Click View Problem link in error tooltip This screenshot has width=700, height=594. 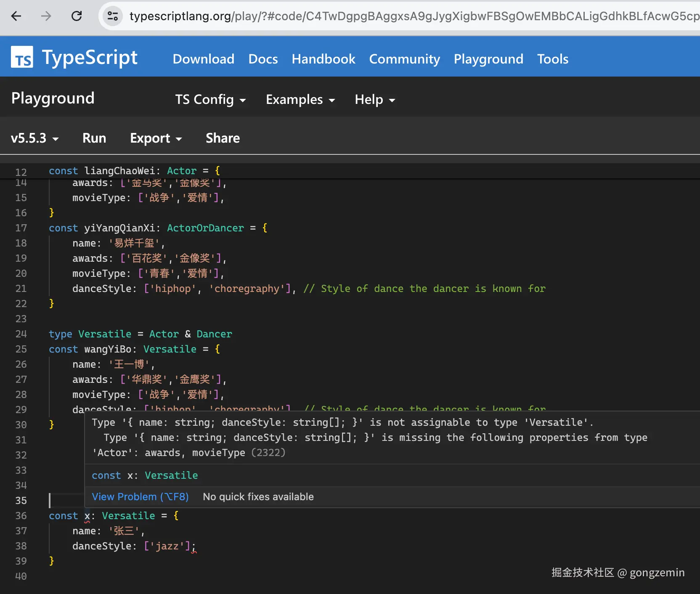[x=140, y=497]
